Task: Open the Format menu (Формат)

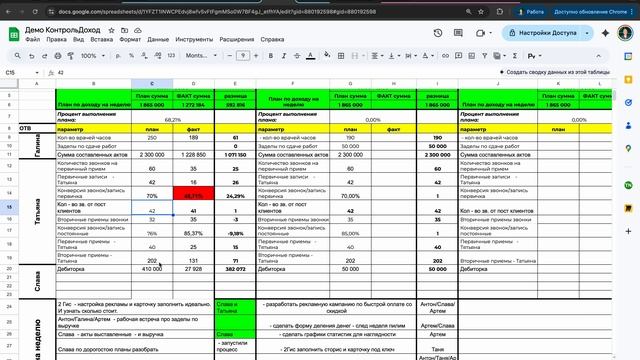Action: pyautogui.click(x=130, y=40)
